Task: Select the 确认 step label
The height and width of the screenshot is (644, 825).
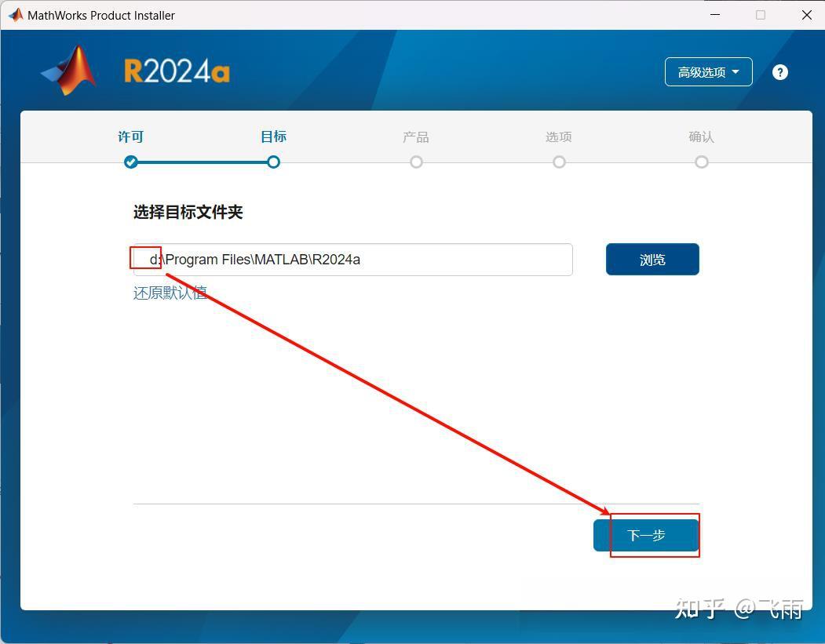Action: pyautogui.click(x=701, y=136)
